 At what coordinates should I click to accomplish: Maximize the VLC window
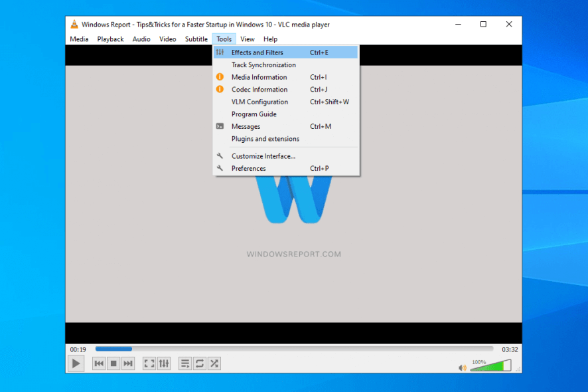(483, 25)
